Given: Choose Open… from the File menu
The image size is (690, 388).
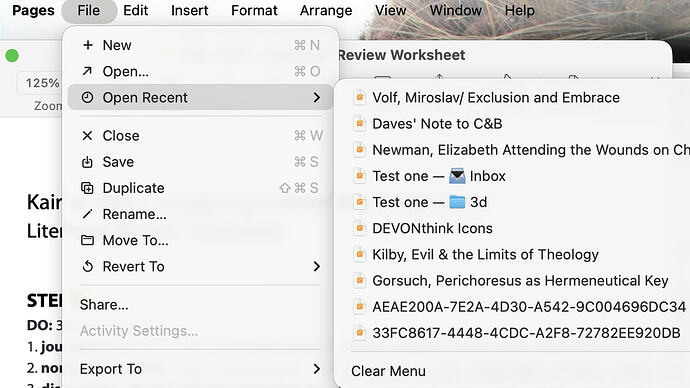Looking at the screenshot, I should [x=201, y=71].
